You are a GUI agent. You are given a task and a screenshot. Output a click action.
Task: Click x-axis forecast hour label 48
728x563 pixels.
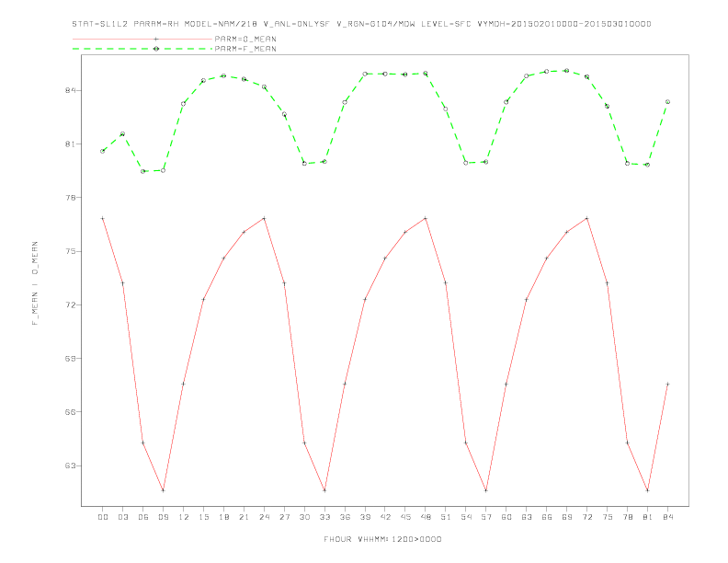pos(426,517)
